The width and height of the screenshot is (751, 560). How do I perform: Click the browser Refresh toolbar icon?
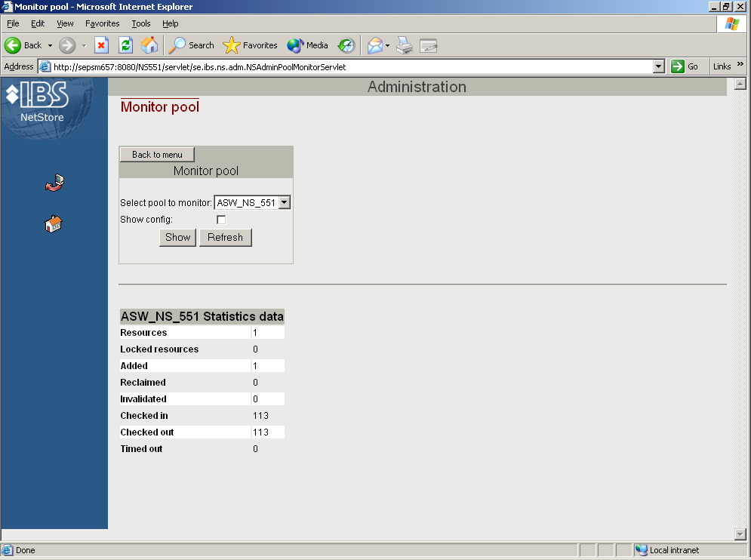click(126, 45)
